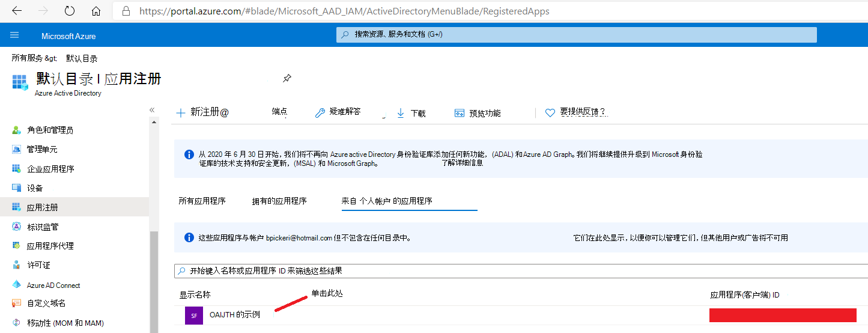Viewport: 868px width, 333px height.
Task: Click the 自定义域名 icon
Action: (x=17, y=303)
